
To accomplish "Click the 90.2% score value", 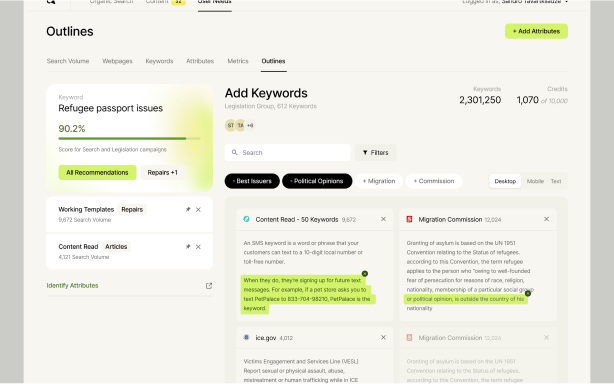I will click(72, 129).
